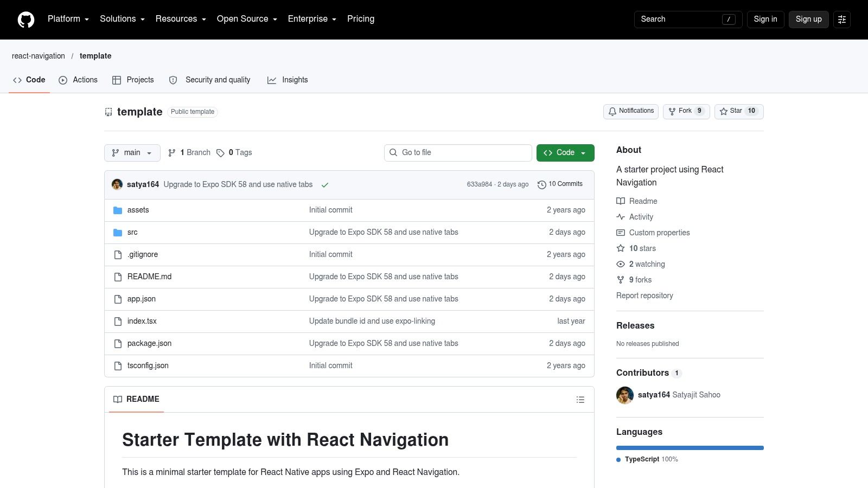Click the eye icon beside 2 watching
868x488 pixels.
point(621,264)
